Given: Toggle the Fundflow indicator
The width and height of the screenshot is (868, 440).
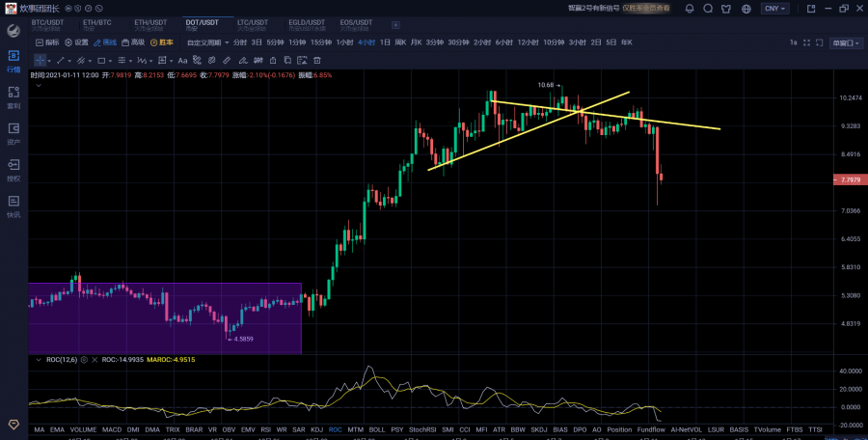Looking at the screenshot, I should coord(651,429).
